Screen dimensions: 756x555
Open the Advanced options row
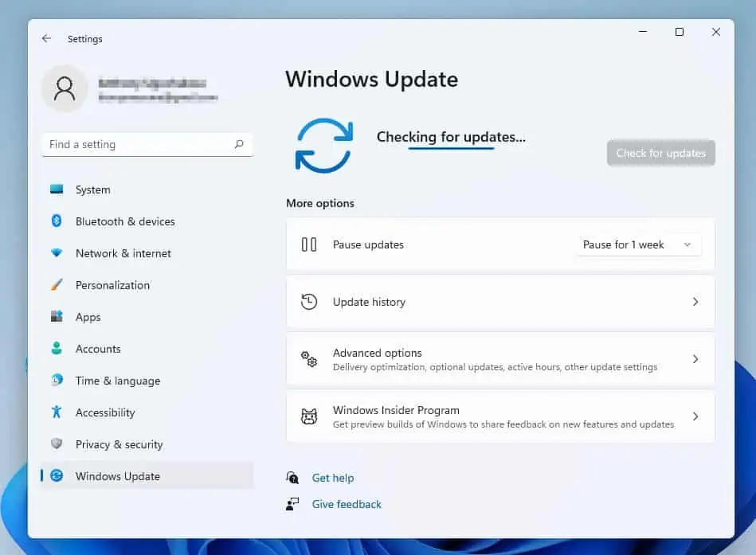tap(500, 359)
